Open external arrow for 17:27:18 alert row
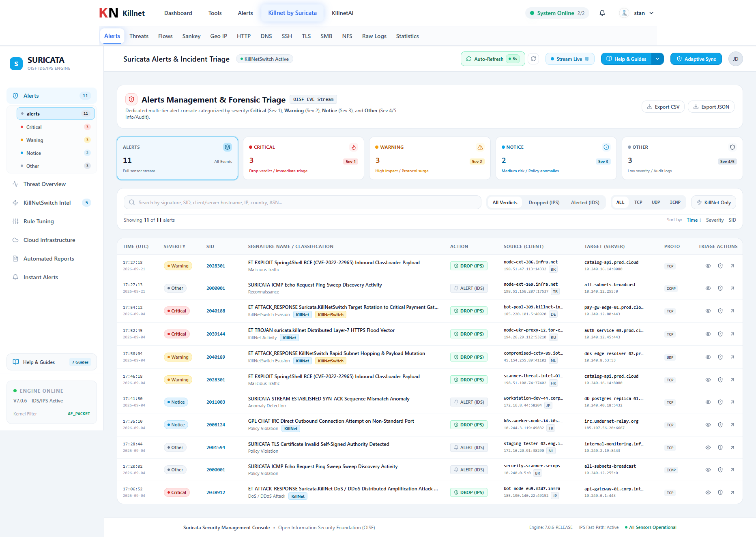Image resolution: width=756 pixels, height=537 pixels. pyautogui.click(x=732, y=266)
